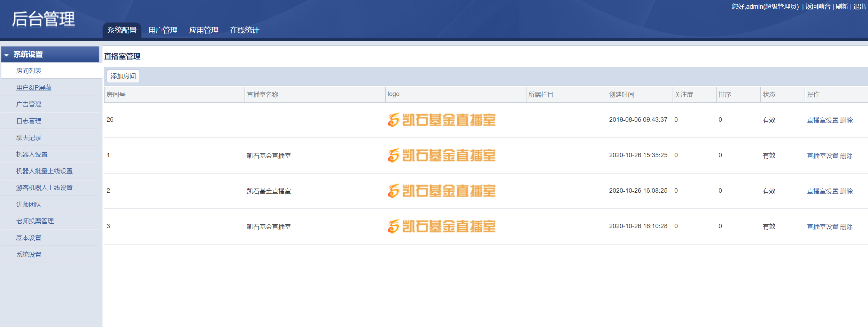Click the 有效 status in room 26 row
The height and width of the screenshot is (327, 868).
769,120
